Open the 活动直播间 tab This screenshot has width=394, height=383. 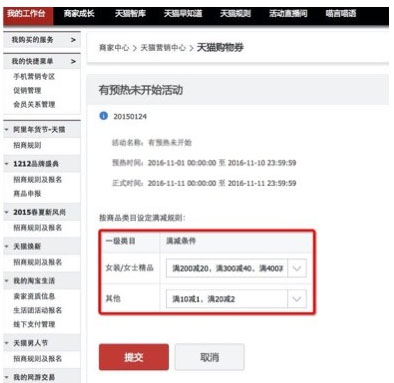pyautogui.click(x=288, y=14)
